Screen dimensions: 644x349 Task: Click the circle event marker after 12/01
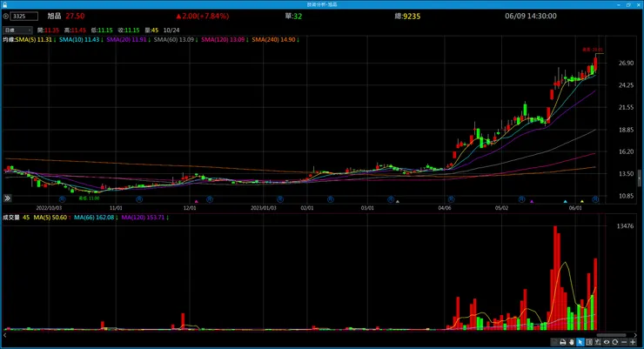coord(210,199)
